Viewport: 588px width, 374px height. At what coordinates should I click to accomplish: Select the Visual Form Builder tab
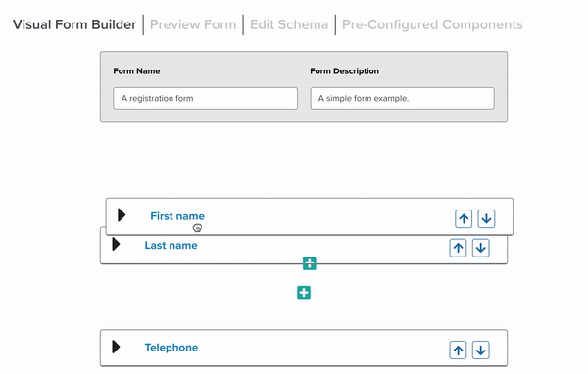click(x=74, y=24)
